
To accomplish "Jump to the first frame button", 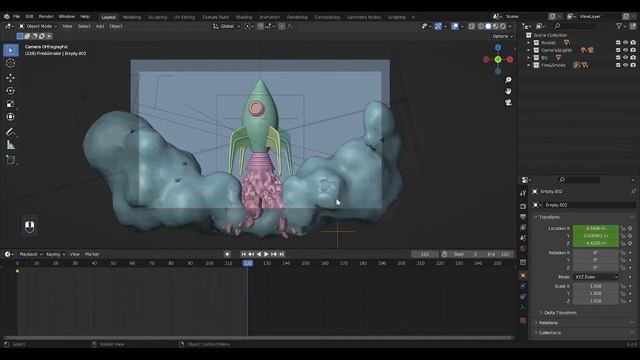I will (x=244, y=254).
